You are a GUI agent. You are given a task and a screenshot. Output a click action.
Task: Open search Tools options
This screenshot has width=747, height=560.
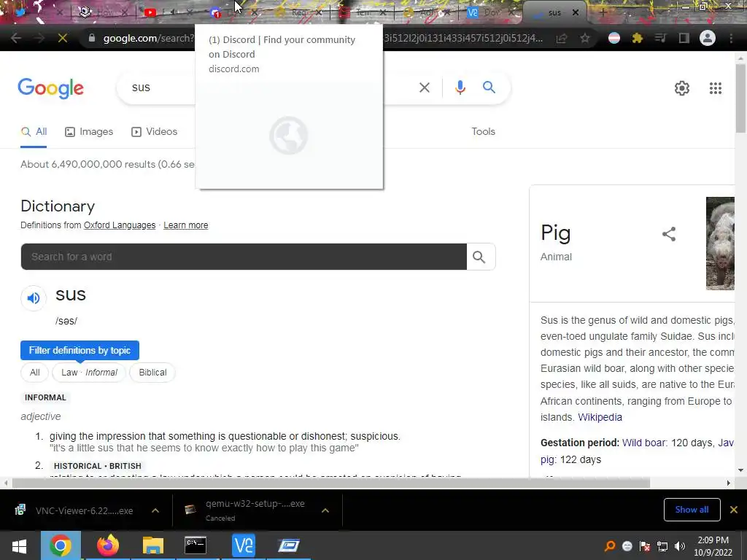(483, 132)
